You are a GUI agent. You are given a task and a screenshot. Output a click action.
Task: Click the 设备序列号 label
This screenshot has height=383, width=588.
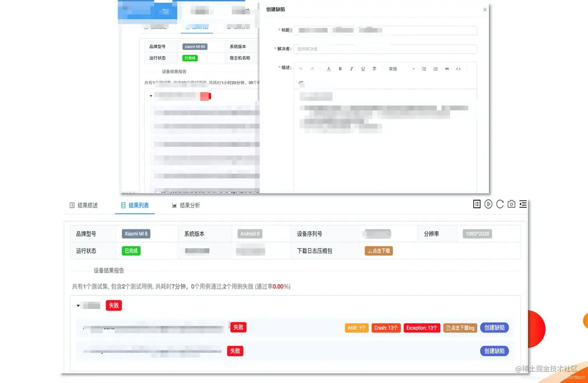tap(310, 234)
